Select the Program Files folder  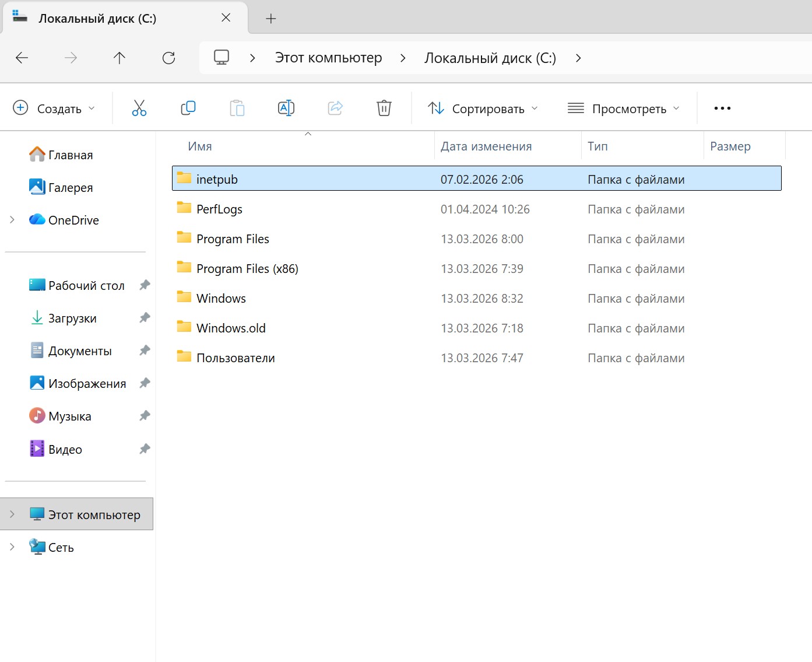pyautogui.click(x=477, y=239)
